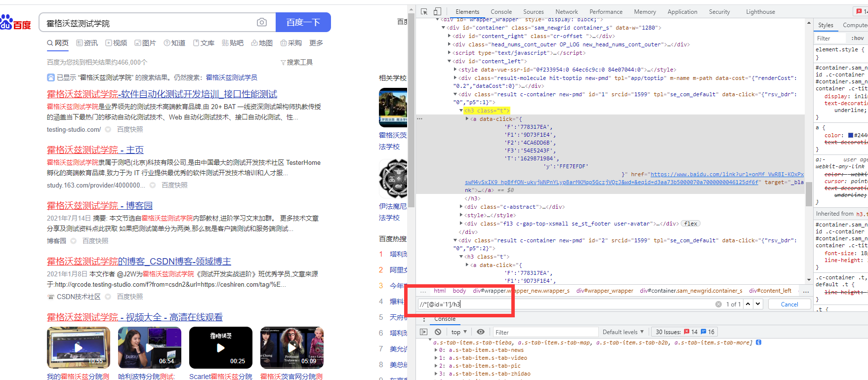Click the Baidu paw notice icon
The height and width of the screenshot is (380, 868).
(x=51, y=77)
